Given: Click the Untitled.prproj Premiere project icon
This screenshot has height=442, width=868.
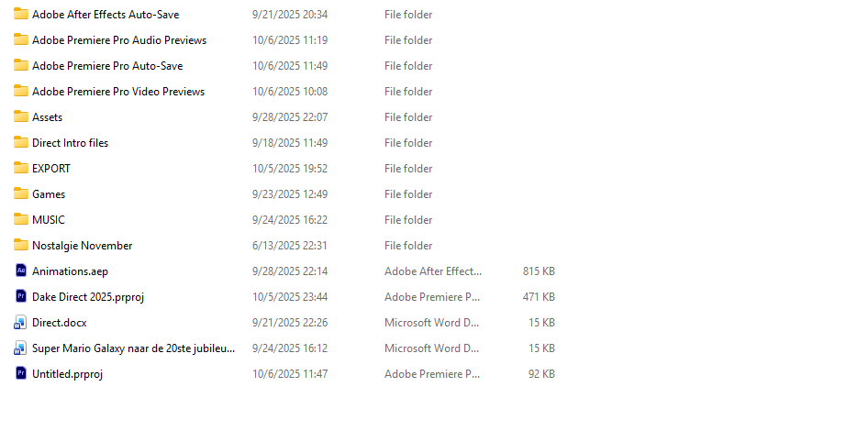Looking at the screenshot, I should coord(20,373).
